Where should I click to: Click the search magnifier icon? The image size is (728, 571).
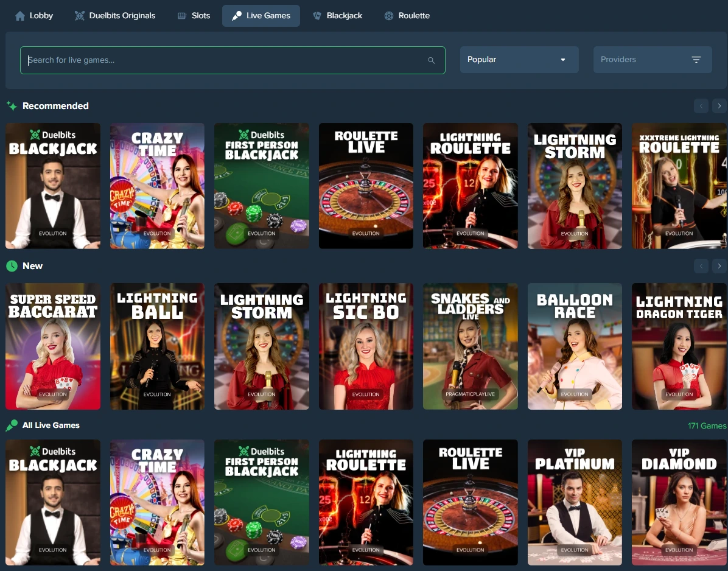tap(432, 60)
